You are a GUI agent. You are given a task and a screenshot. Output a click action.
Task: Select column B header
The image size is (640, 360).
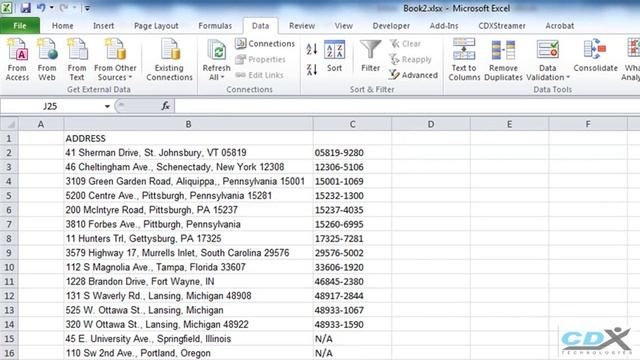pyautogui.click(x=188, y=124)
